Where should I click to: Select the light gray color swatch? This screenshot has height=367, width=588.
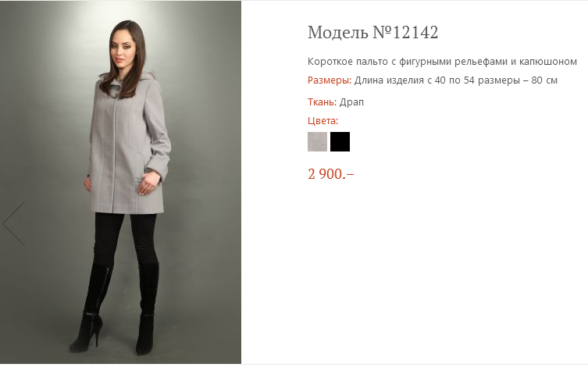click(x=317, y=141)
